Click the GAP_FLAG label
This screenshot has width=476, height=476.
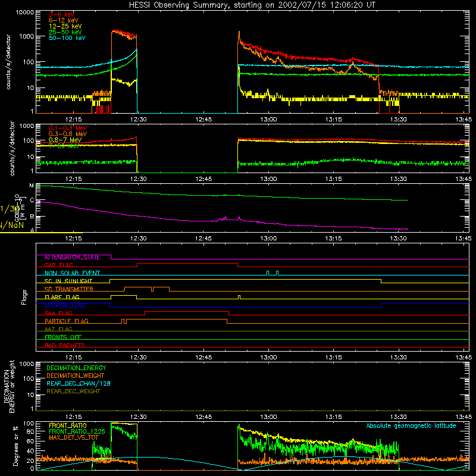point(58,265)
